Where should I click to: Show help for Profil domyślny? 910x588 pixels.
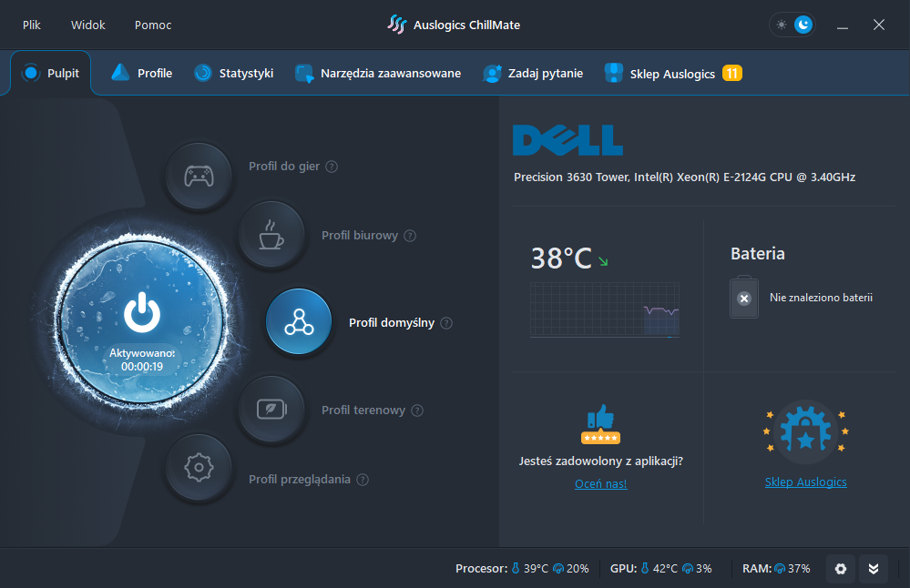pyautogui.click(x=446, y=323)
